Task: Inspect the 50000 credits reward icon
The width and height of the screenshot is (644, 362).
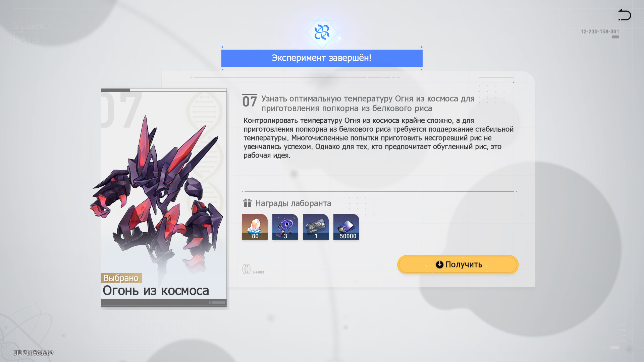Action: (346, 227)
